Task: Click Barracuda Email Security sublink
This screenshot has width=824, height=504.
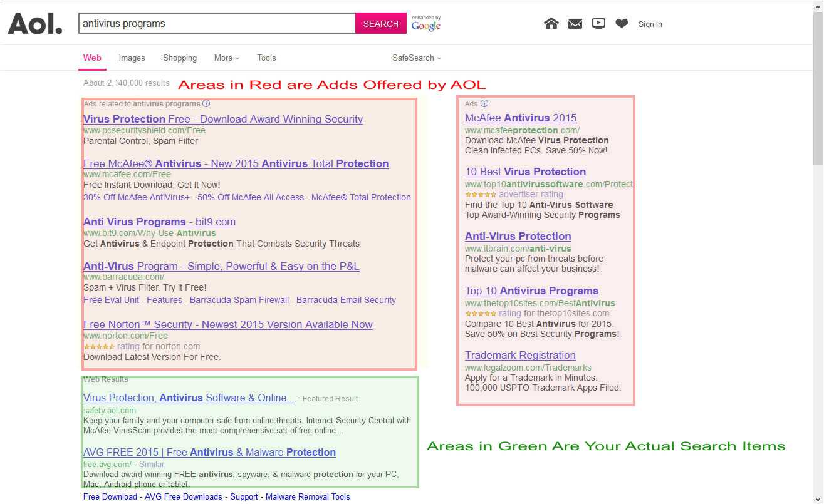Action: pyautogui.click(x=346, y=300)
